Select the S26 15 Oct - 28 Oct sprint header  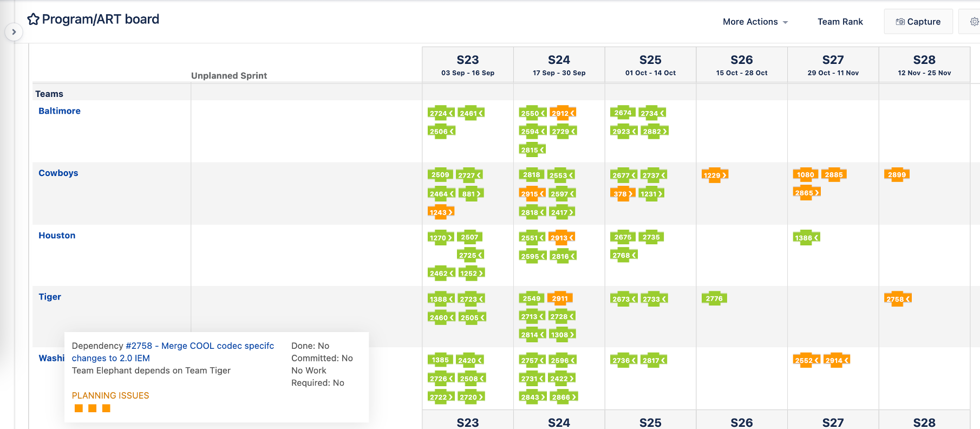[x=742, y=65]
